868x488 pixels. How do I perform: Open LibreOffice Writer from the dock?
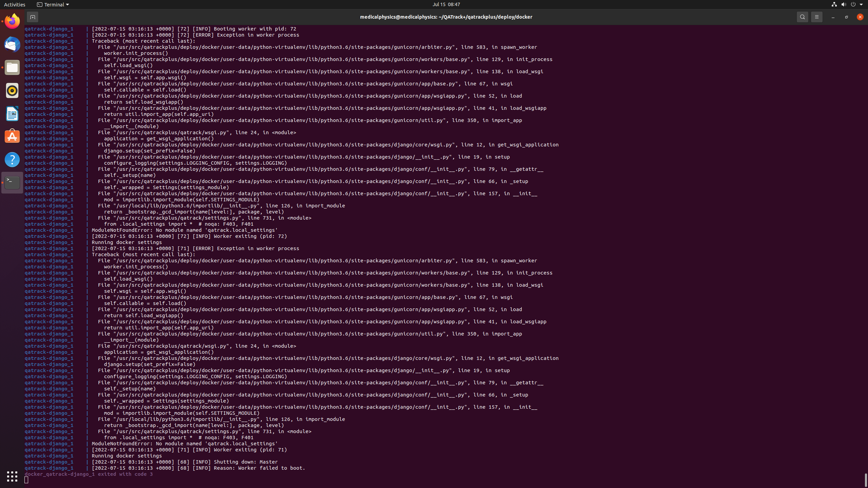click(x=12, y=114)
